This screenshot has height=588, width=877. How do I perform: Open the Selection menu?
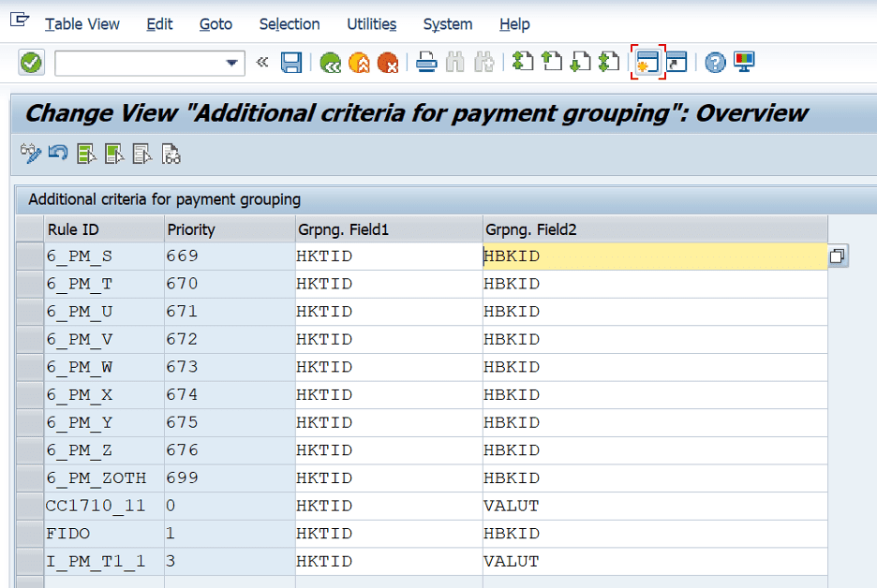pos(290,24)
